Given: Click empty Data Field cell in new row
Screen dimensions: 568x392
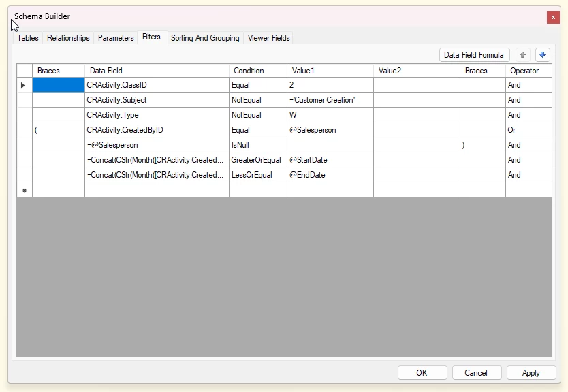Looking at the screenshot, I should (157, 190).
